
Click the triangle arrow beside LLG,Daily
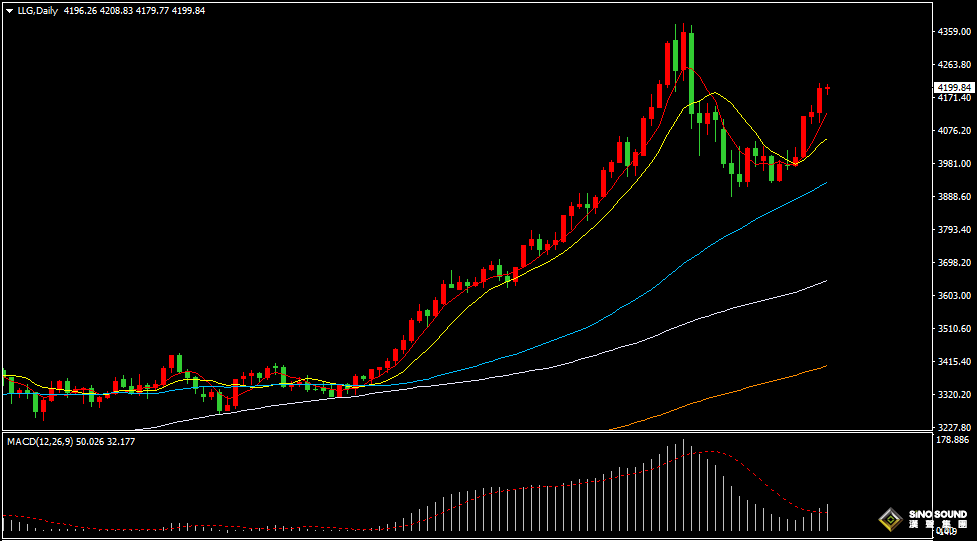pos(9,11)
